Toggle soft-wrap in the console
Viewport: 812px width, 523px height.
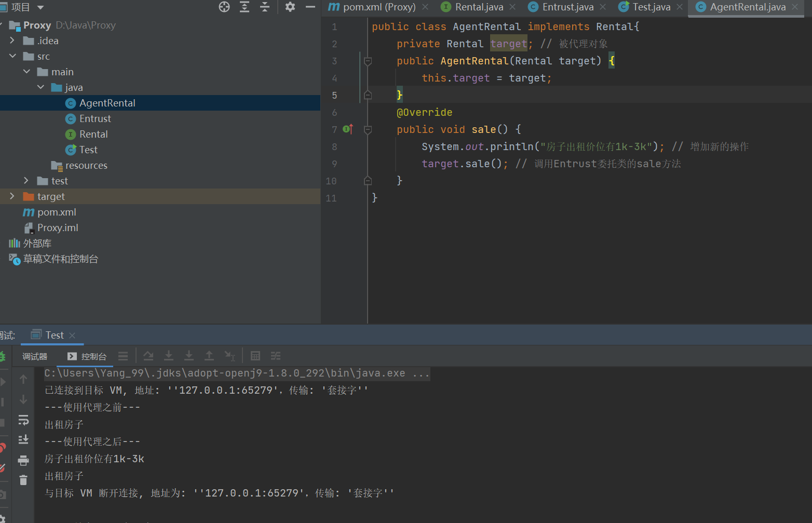point(23,420)
